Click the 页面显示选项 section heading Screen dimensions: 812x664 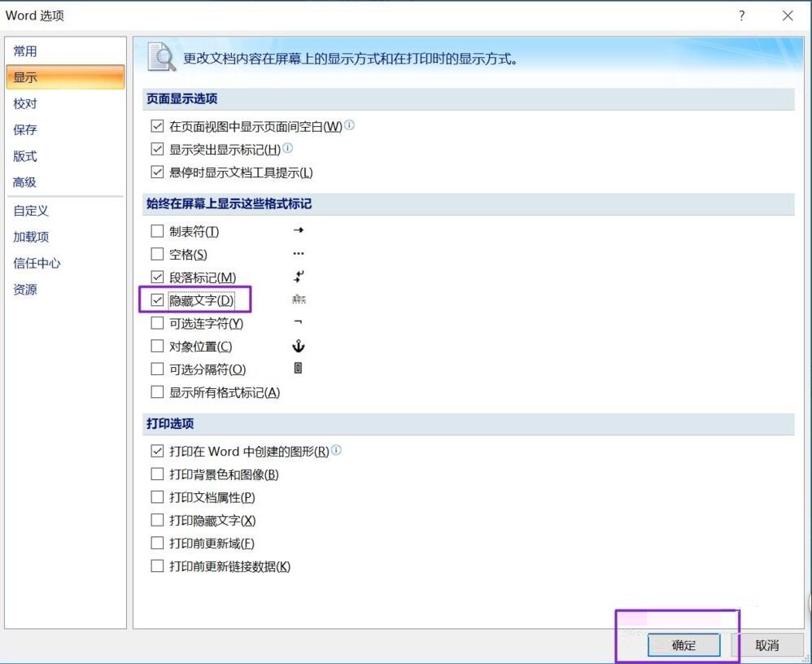(181, 98)
